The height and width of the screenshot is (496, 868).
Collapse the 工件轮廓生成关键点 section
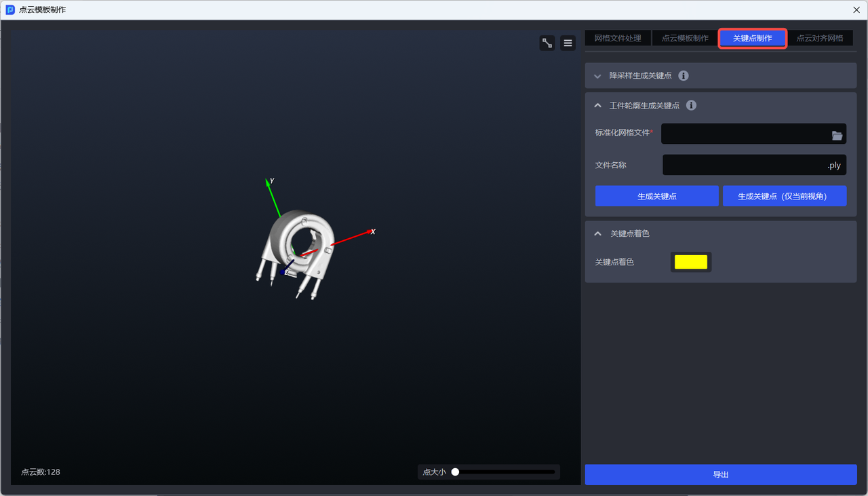click(x=597, y=106)
